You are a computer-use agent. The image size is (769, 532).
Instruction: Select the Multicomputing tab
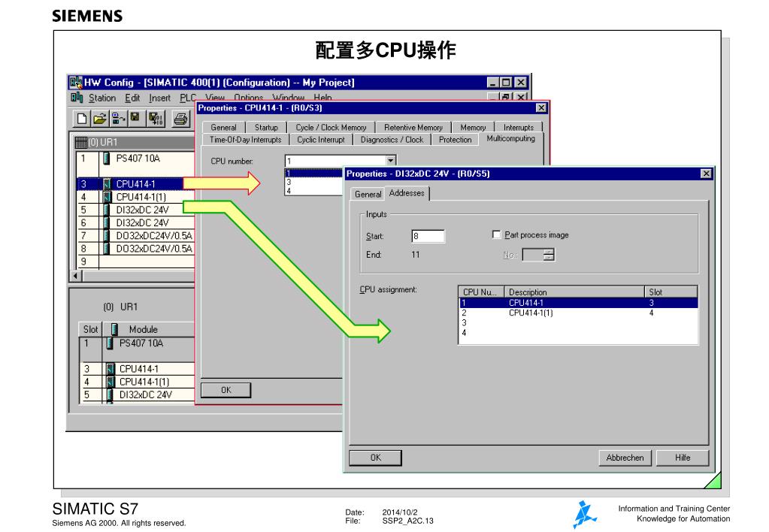pyautogui.click(x=511, y=139)
